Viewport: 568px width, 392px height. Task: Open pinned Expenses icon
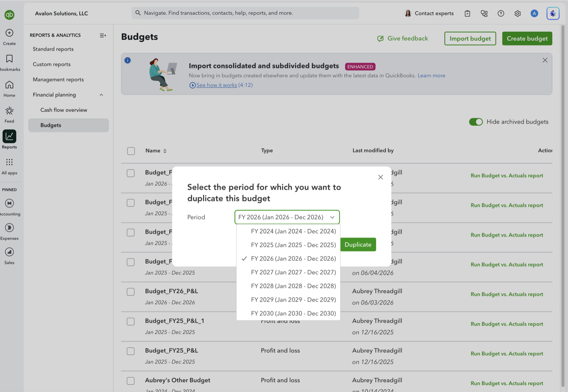click(x=9, y=228)
